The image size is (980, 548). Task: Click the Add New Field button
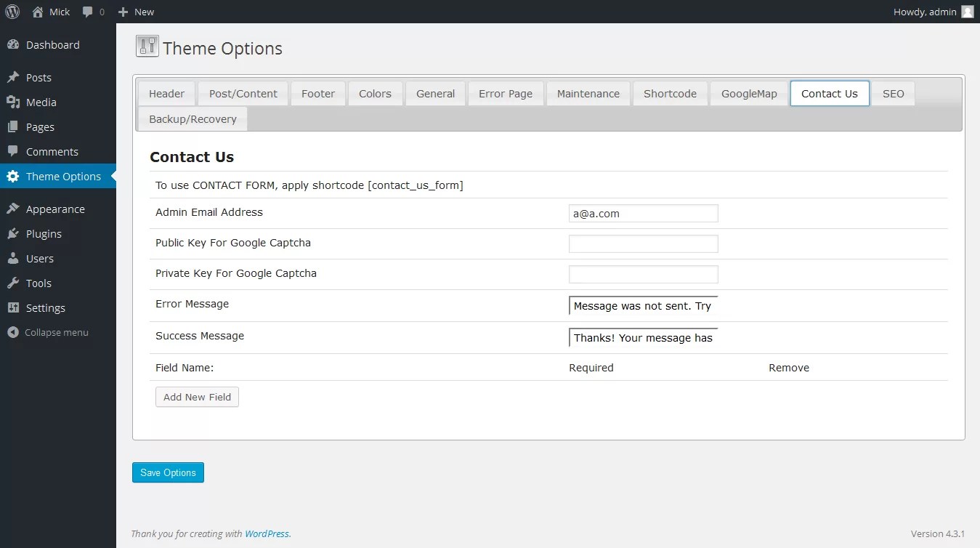[x=197, y=397]
